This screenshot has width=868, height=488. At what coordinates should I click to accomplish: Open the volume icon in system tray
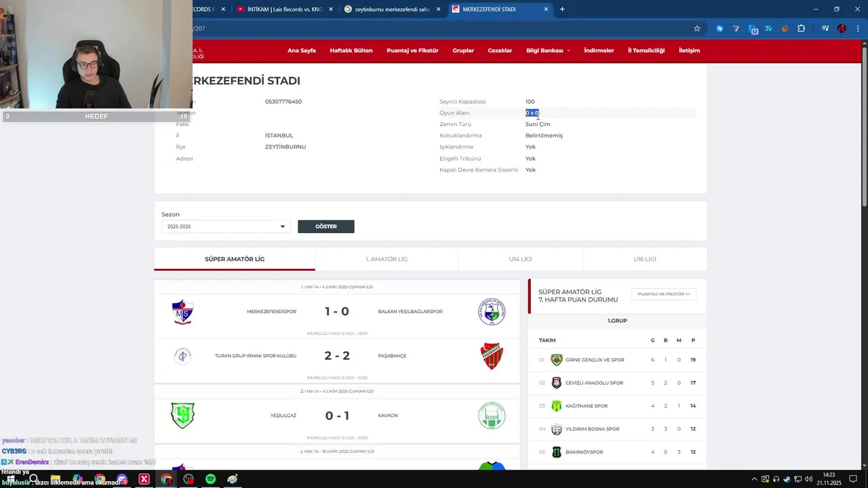click(x=808, y=479)
